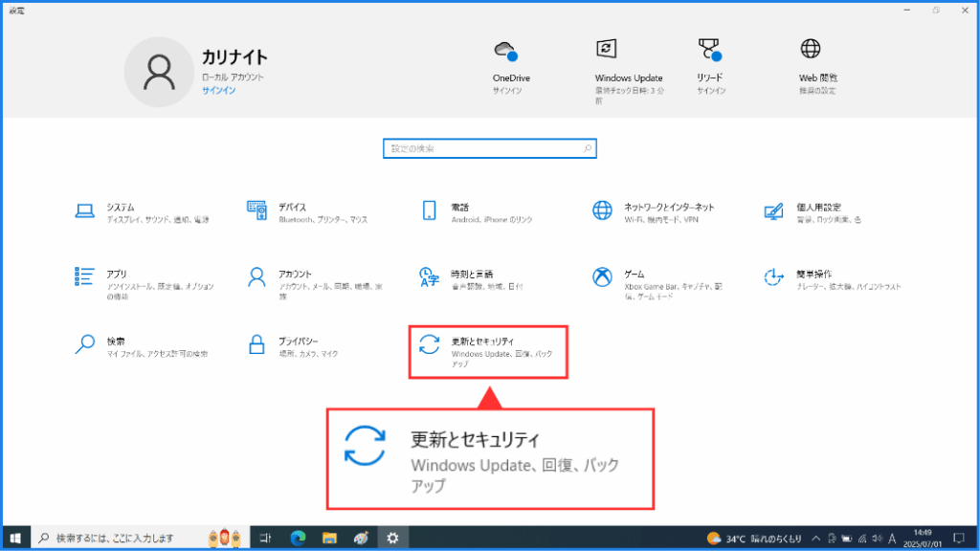Open the システム (System) settings category
980x551 pixels.
click(x=143, y=213)
